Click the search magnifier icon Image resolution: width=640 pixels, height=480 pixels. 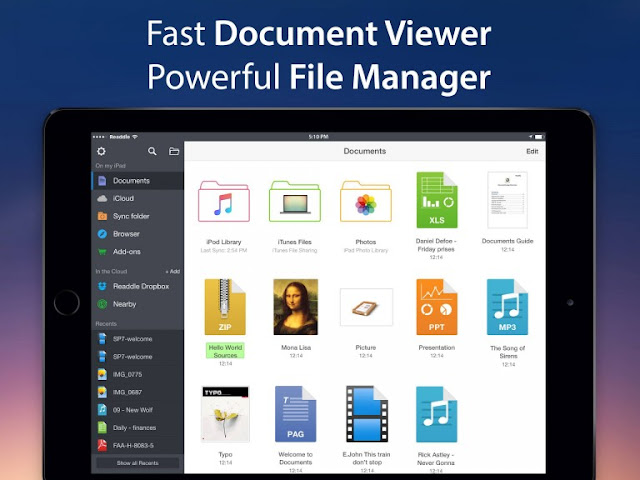click(x=152, y=151)
